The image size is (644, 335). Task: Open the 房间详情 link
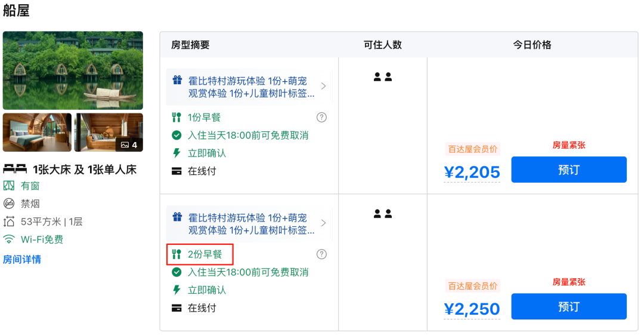22,259
